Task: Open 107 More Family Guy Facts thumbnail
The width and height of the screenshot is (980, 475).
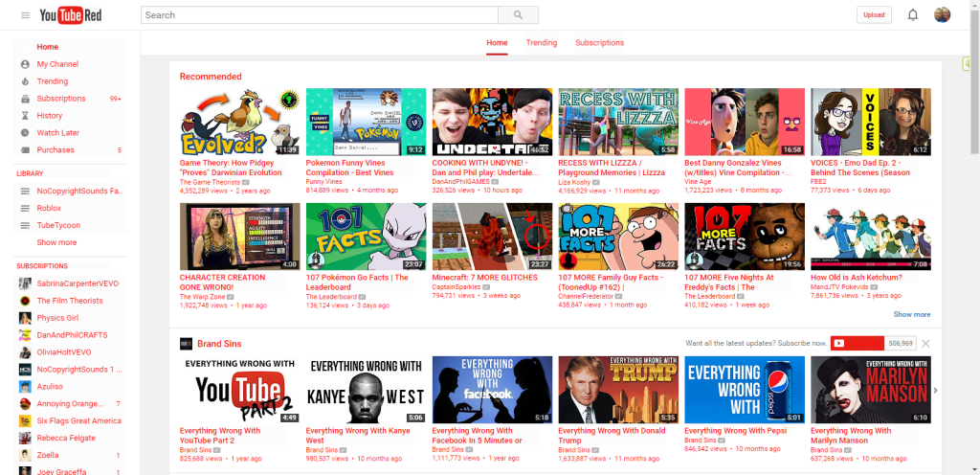Action: [619, 237]
